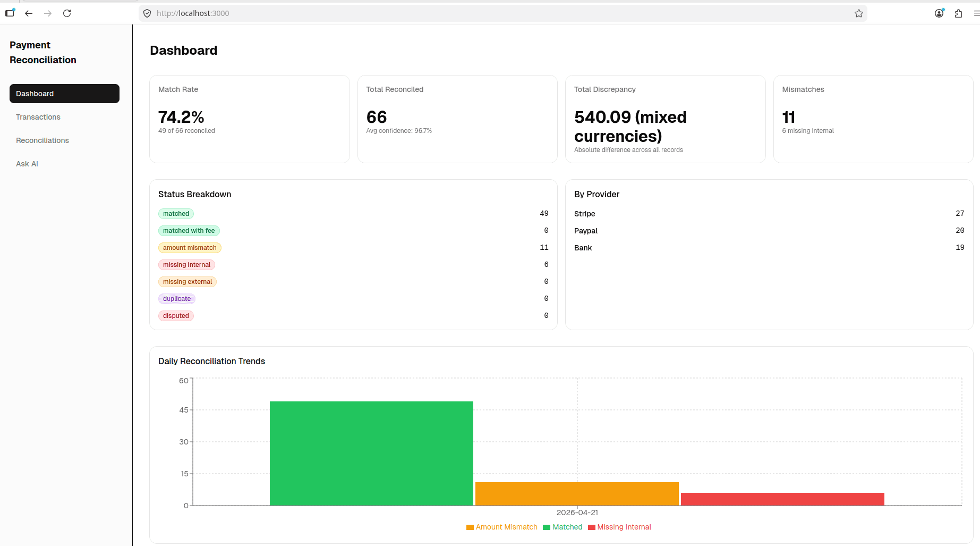Open the Ask AI page

click(27, 164)
